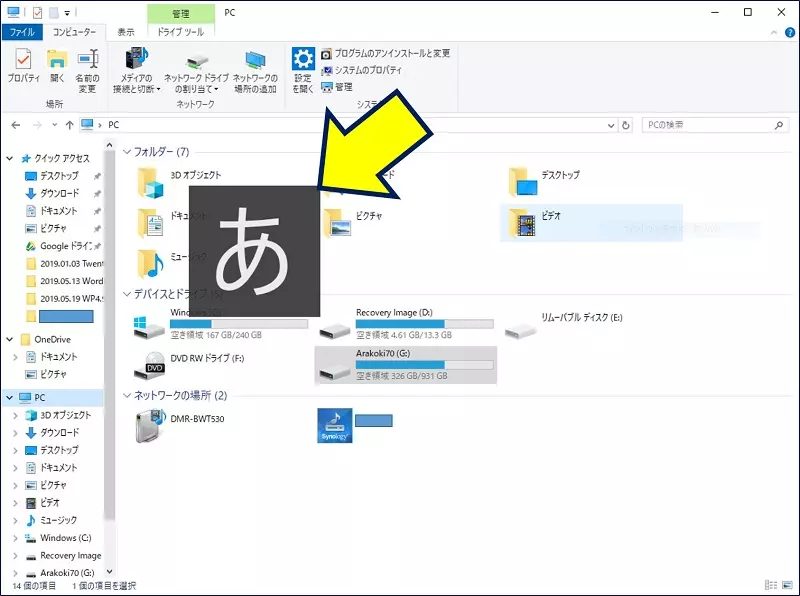
Task: Switch to the コンピューター ribbon tab
Action: point(74,32)
